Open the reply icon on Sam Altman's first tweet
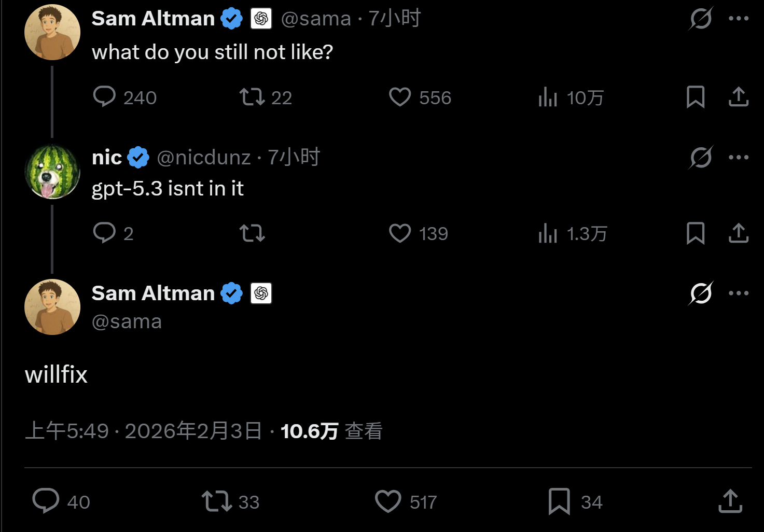The height and width of the screenshot is (532, 764). point(105,97)
